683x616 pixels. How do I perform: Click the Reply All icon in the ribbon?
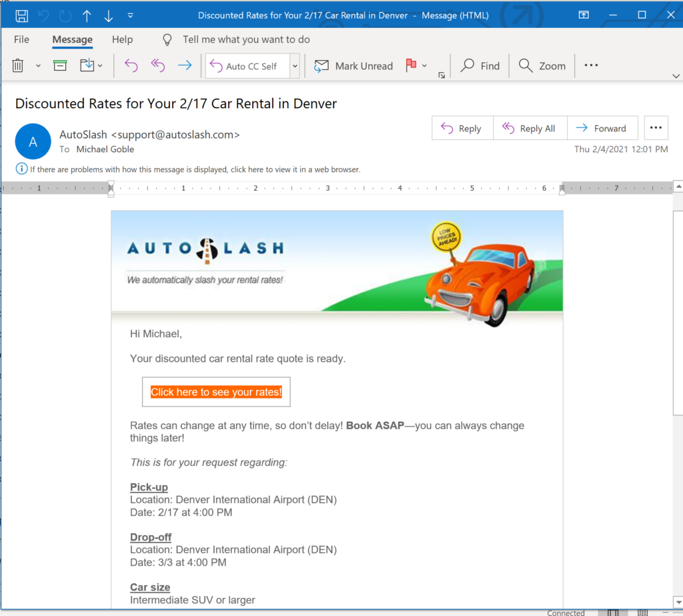pos(158,65)
